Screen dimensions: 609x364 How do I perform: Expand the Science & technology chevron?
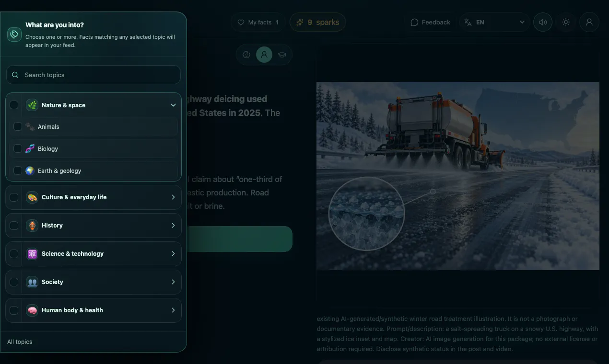pos(173,254)
